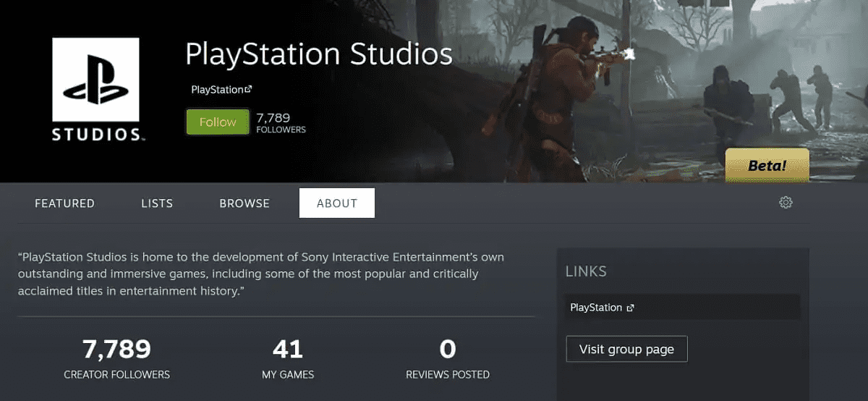
Task: Click the Visit group page button
Action: point(626,349)
